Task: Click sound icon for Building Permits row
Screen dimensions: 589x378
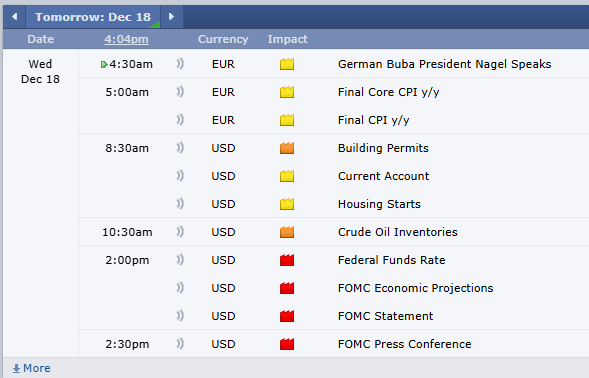Action: (180, 148)
